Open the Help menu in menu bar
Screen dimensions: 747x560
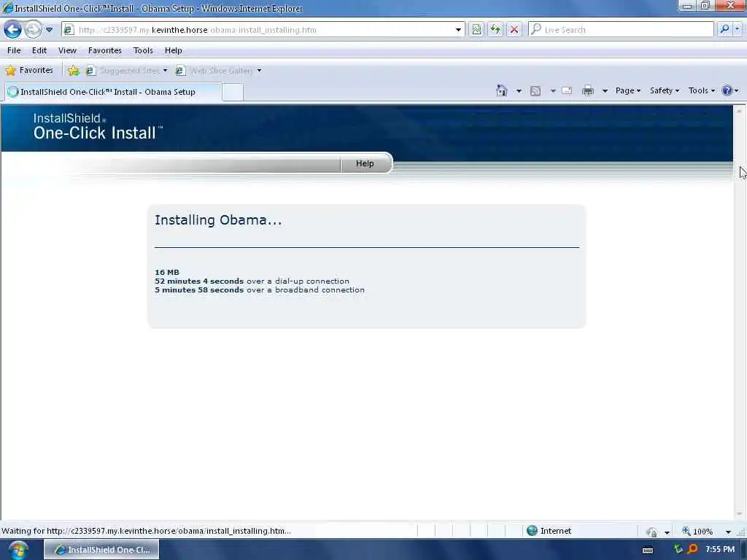coord(174,50)
